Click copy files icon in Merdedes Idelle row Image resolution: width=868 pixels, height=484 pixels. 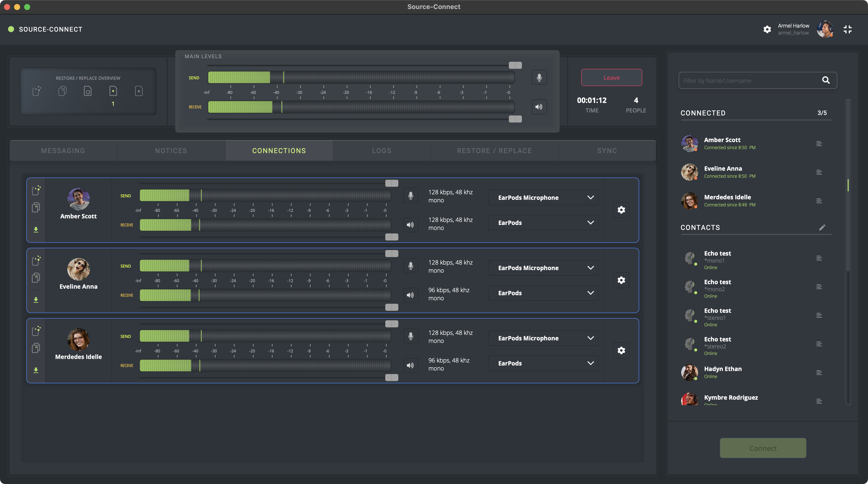(36, 348)
